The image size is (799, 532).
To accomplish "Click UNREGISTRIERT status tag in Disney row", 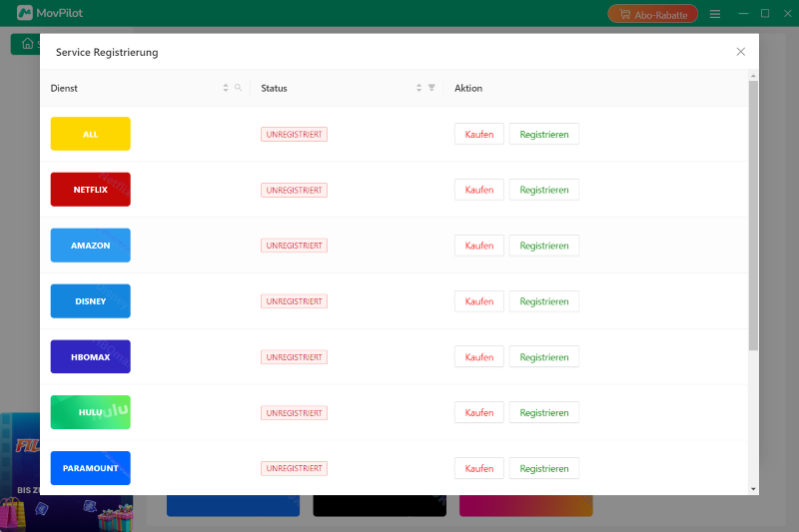I will tap(294, 301).
